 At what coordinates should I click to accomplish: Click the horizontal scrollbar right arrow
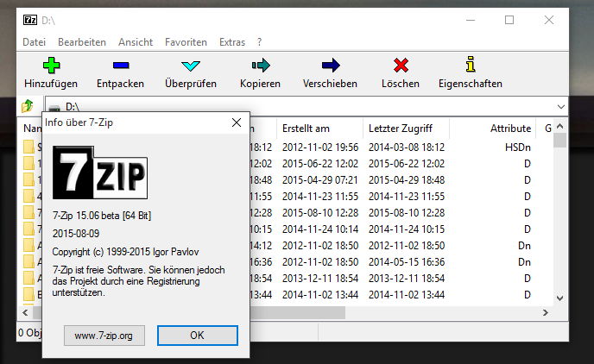(546, 312)
